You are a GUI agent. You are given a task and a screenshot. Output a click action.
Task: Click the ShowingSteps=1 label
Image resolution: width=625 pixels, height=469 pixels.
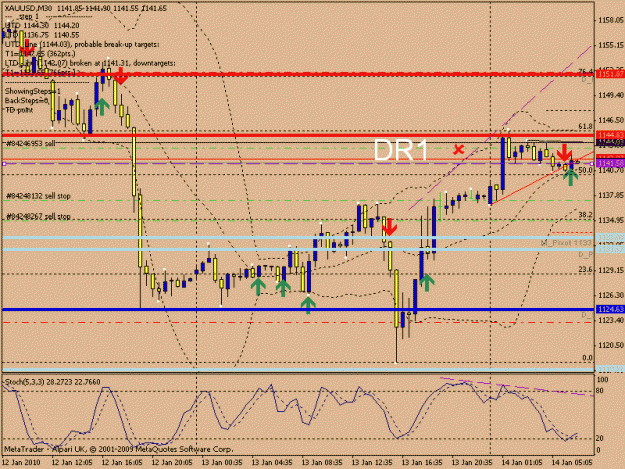coord(33,91)
